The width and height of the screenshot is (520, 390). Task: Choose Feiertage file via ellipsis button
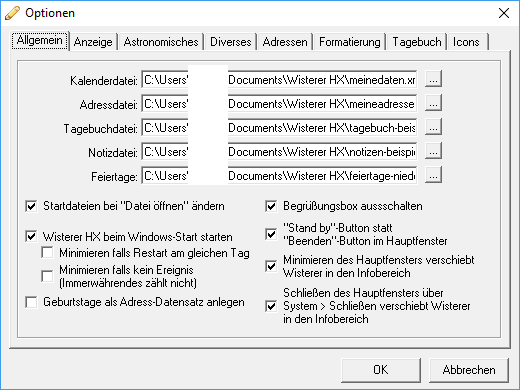pyautogui.click(x=433, y=175)
